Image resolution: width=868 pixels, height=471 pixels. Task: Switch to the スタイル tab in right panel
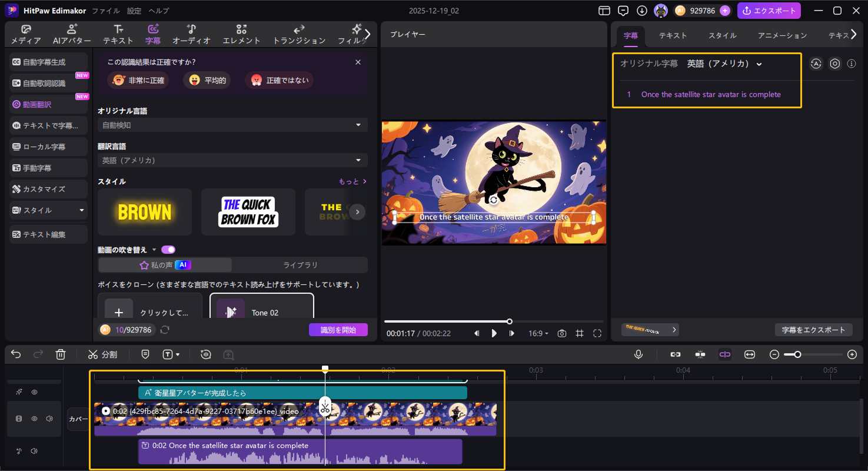click(722, 35)
